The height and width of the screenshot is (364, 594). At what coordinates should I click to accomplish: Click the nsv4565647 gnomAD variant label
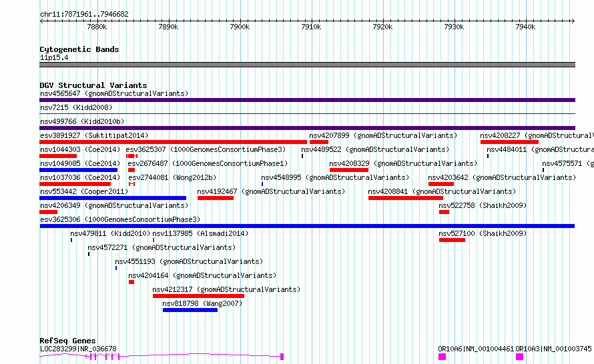(114, 93)
